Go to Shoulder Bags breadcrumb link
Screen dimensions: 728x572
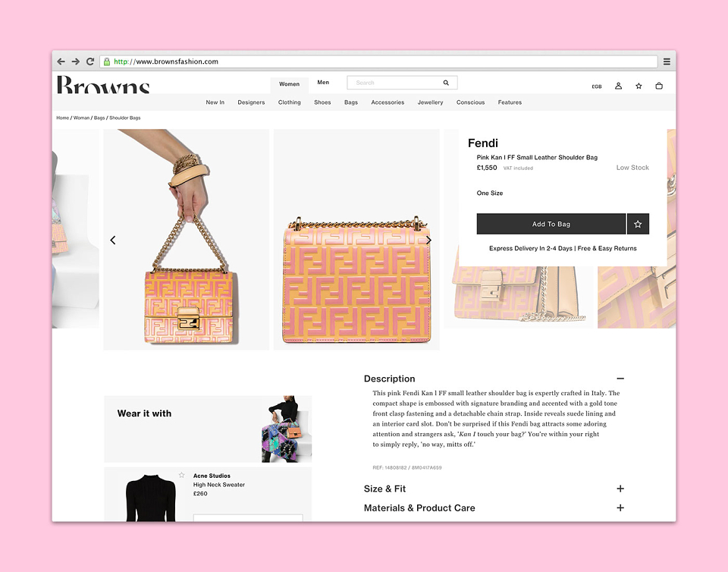click(x=125, y=118)
